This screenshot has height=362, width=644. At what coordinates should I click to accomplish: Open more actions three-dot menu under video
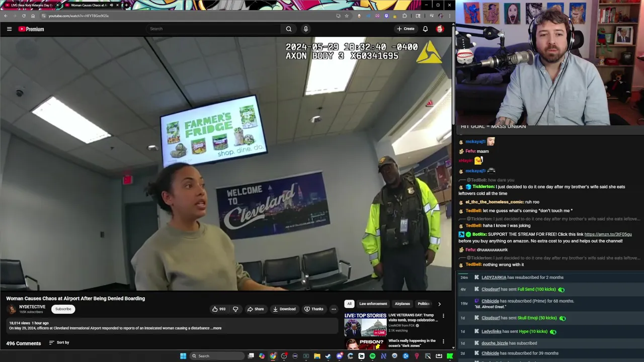click(334, 309)
